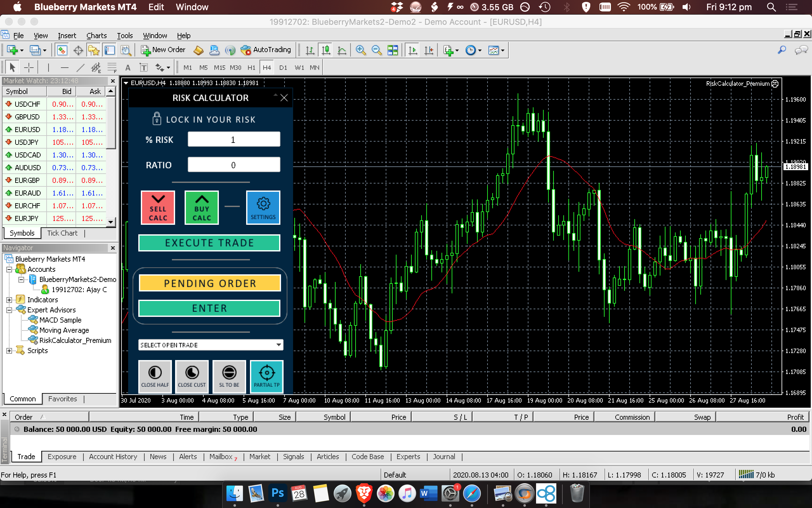Image resolution: width=812 pixels, height=508 pixels.
Task: Click the % RISK input field
Action: click(234, 139)
